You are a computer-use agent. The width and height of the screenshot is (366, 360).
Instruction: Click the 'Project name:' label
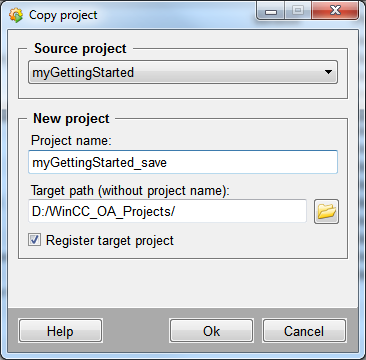click(71, 141)
